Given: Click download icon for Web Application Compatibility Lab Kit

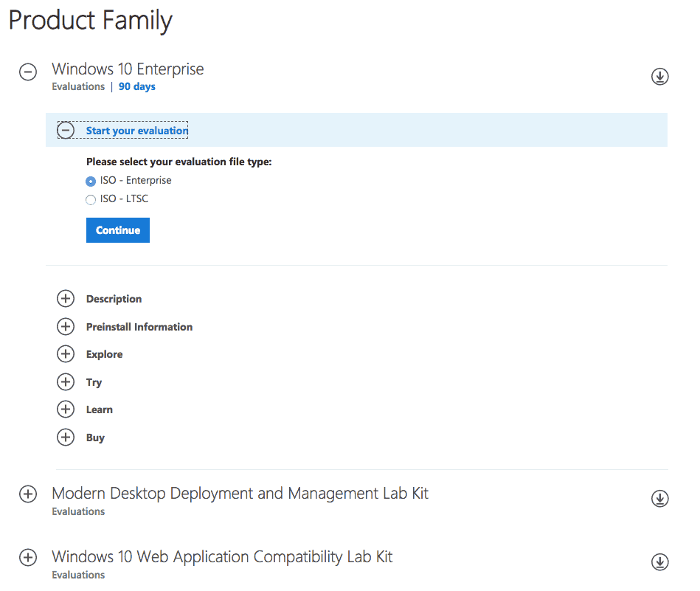Looking at the screenshot, I should pyautogui.click(x=659, y=562).
